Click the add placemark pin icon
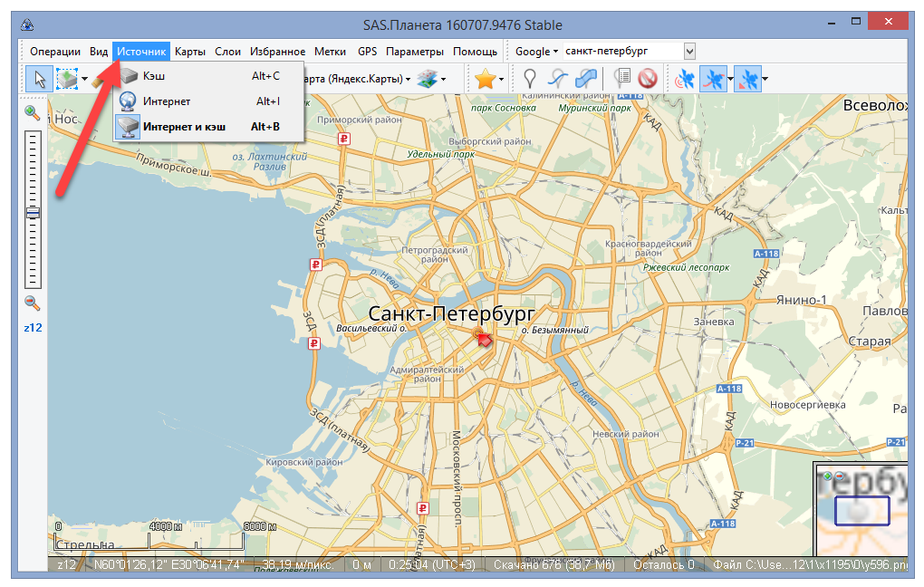 pyautogui.click(x=530, y=80)
